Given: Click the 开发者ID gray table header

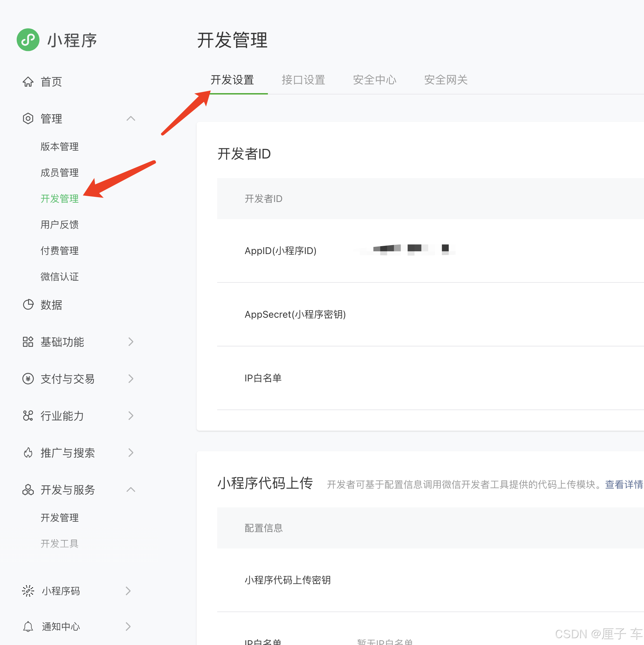Looking at the screenshot, I should (431, 199).
